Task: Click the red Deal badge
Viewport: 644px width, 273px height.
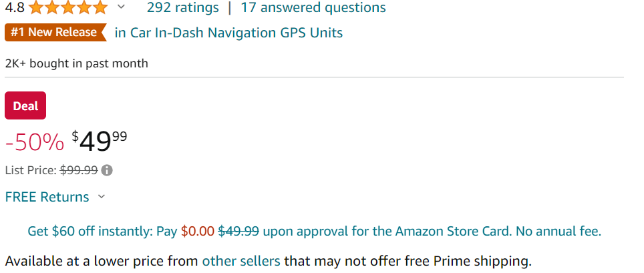Action: 25,105
